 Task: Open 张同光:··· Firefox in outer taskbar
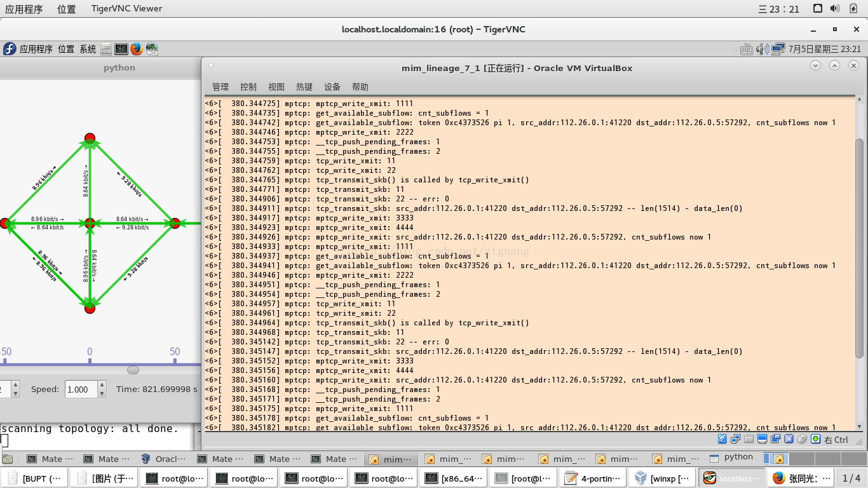[x=802, y=478]
